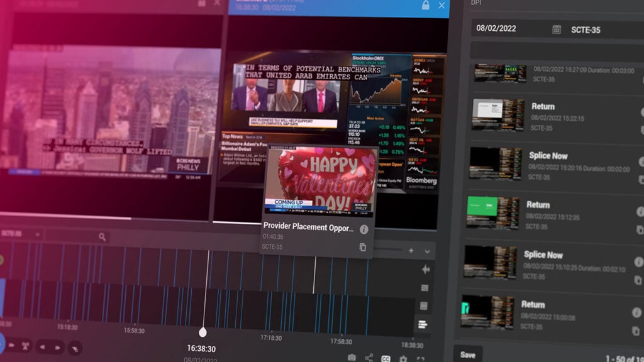Copy the Provider Placement Opportunity event
Image resolution: width=644 pixels, height=362 pixels.
coord(363,247)
